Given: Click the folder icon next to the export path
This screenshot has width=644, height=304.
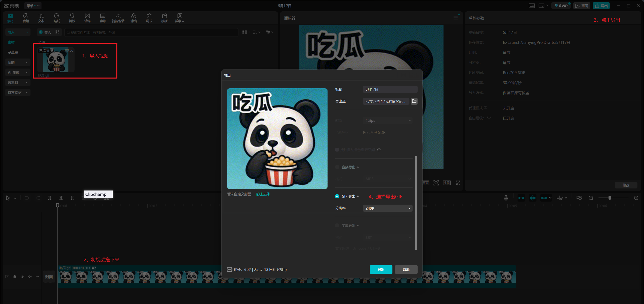Looking at the screenshot, I should [414, 101].
